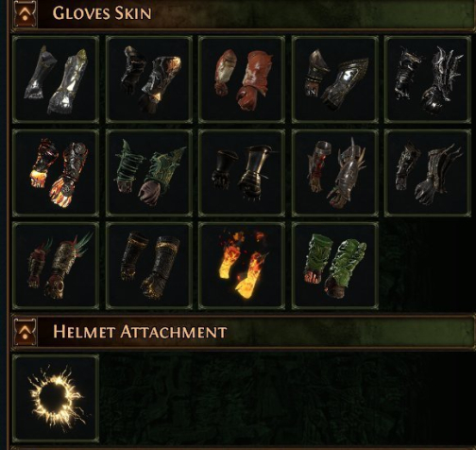Click the Gloves Skin header title
The height and width of the screenshot is (450, 476).
pos(102,13)
